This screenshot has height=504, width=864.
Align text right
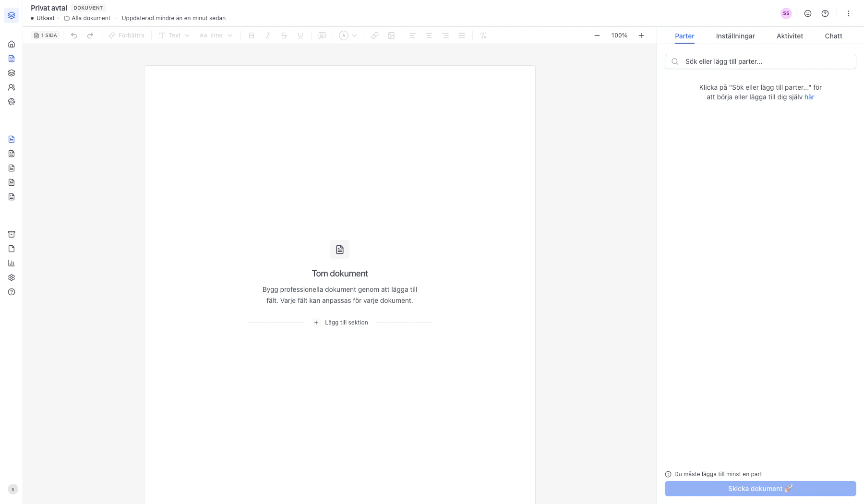[445, 36]
